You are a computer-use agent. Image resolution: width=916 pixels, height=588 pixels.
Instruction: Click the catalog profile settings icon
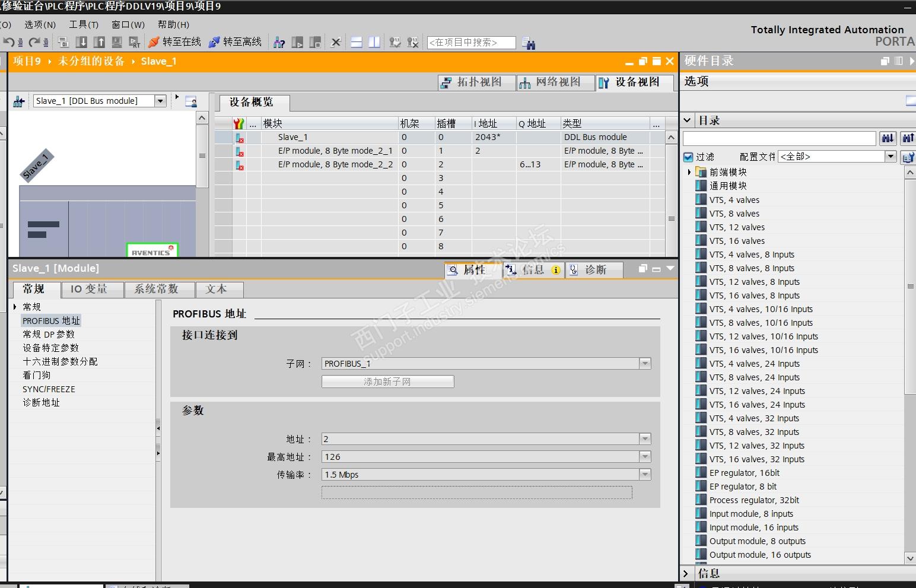908,157
